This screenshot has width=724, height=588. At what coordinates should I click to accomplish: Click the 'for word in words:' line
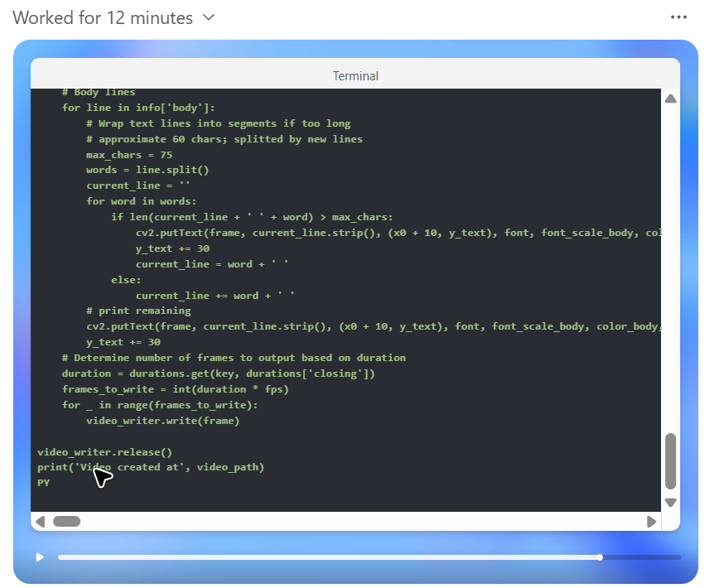[x=142, y=201]
